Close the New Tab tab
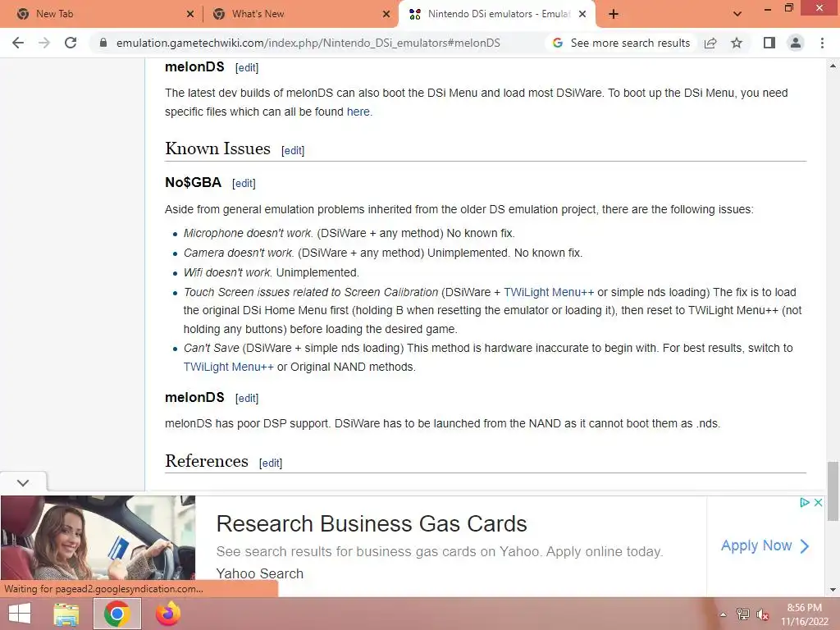The height and width of the screenshot is (630, 840). (x=190, y=14)
